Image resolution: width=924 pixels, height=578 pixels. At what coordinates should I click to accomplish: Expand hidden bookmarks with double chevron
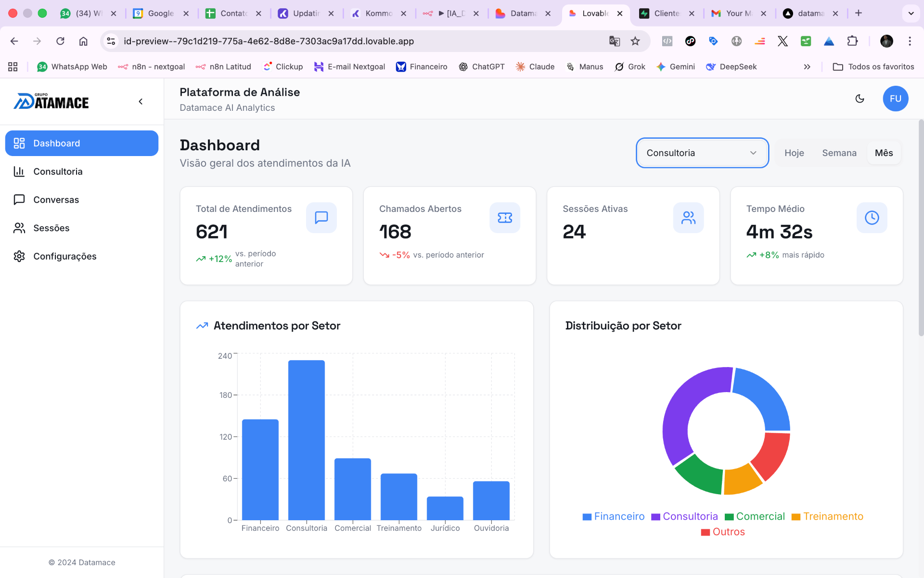pos(807,67)
